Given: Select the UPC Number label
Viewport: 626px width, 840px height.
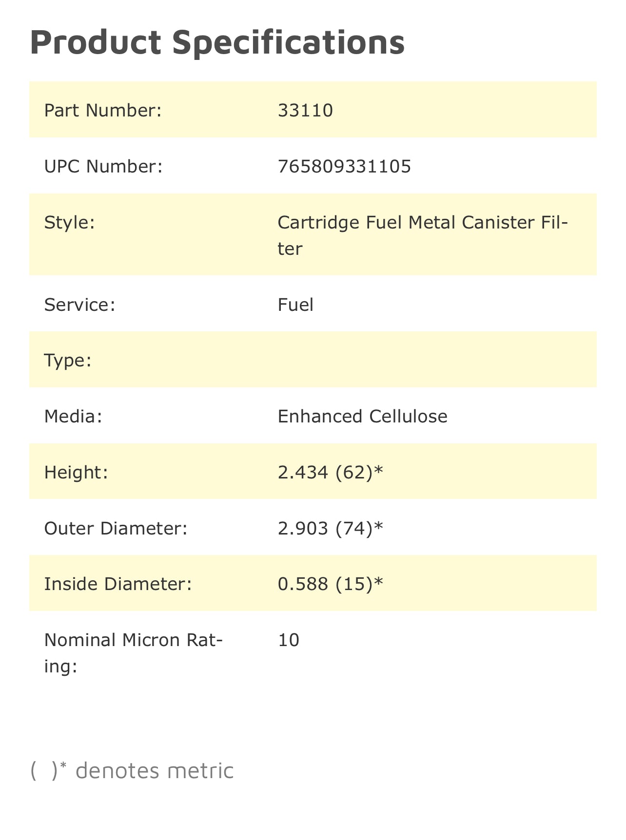Looking at the screenshot, I should pyautogui.click(x=103, y=167).
